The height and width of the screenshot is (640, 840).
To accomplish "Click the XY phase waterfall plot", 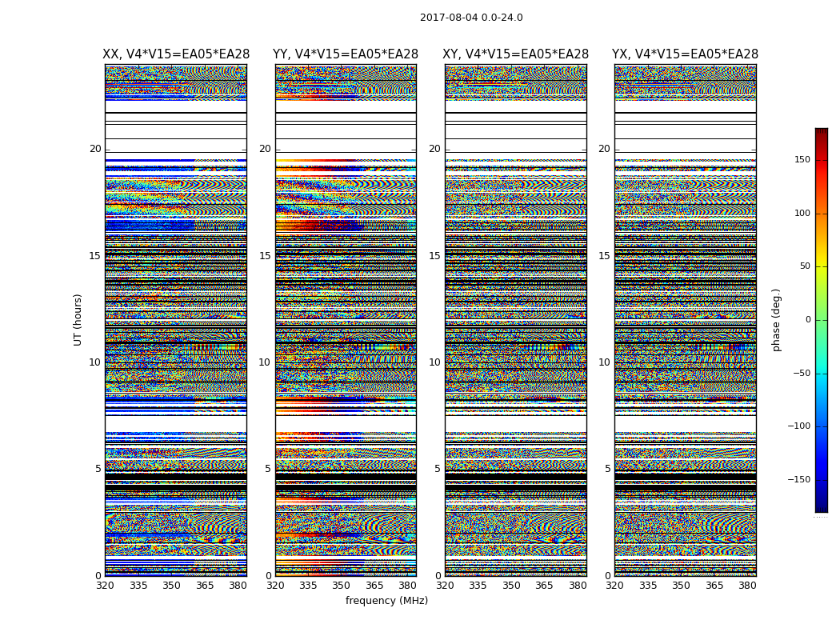I will coord(515,320).
